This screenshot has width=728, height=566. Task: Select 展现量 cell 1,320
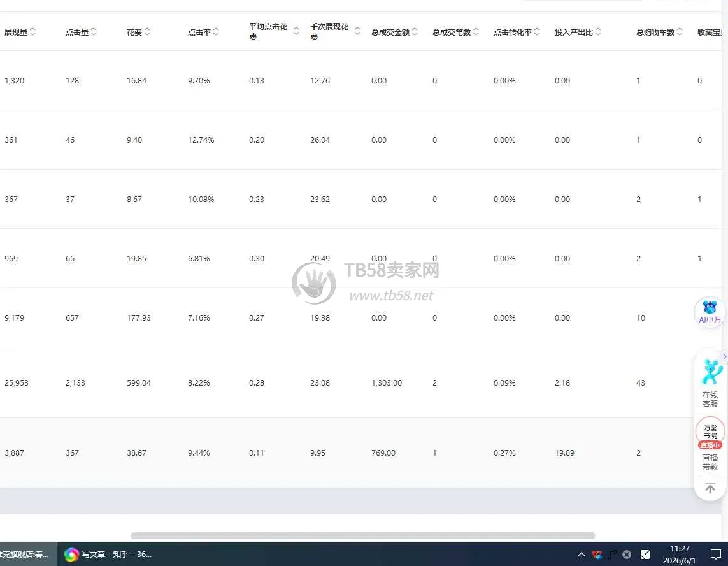(14, 80)
